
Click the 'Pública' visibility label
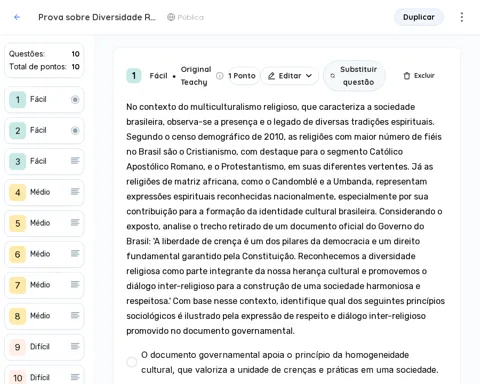(190, 17)
